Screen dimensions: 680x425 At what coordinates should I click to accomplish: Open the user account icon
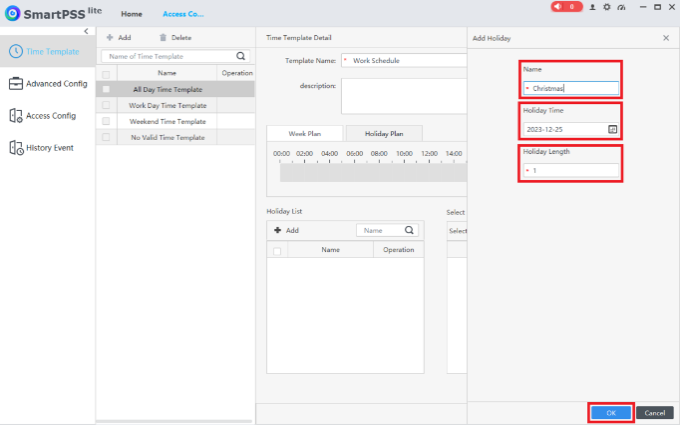click(x=592, y=7)
